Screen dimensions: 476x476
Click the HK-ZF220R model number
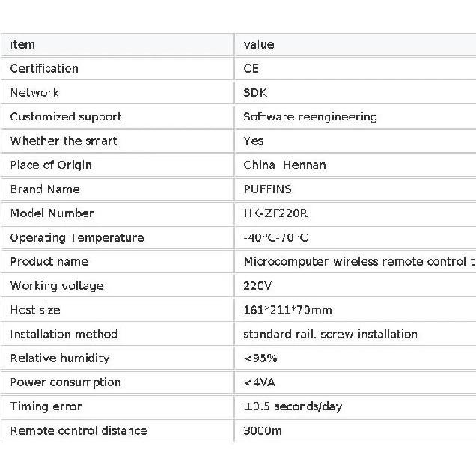pos(275,213)
